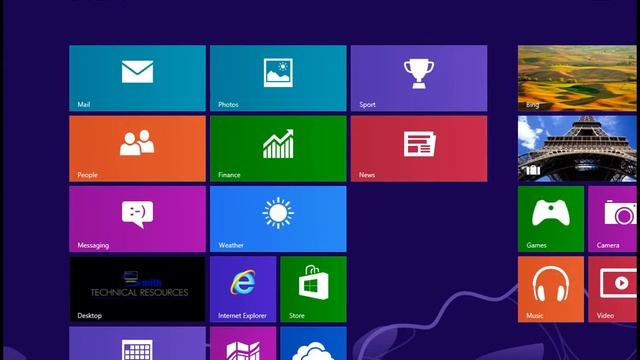This screenshot has height=360, width=640.
Task: Open the News tile
Action: click(x=419, y=149)
